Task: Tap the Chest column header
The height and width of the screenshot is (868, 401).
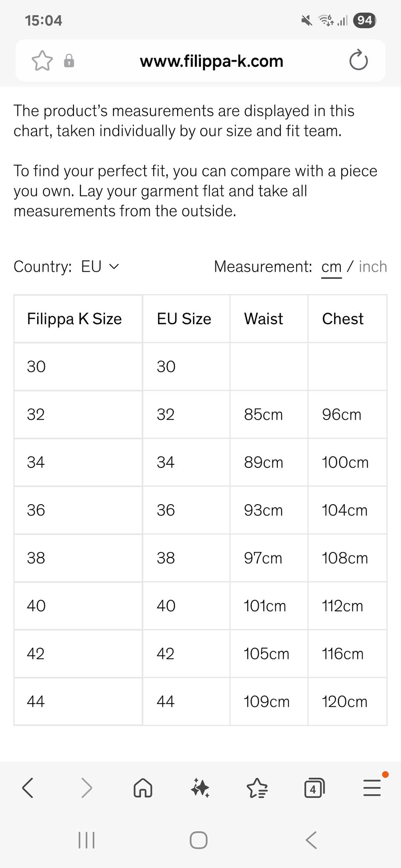Action: 343,319
